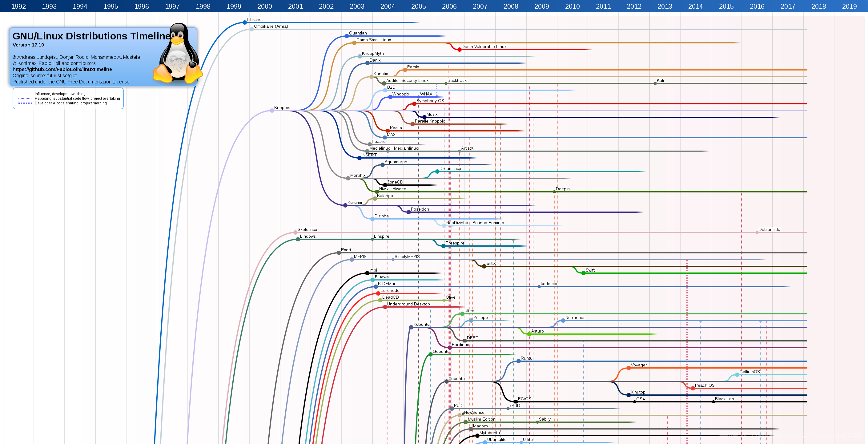868x444 pixels.
Task: Select the GalliumOS node label
Action: pos(749,372)
